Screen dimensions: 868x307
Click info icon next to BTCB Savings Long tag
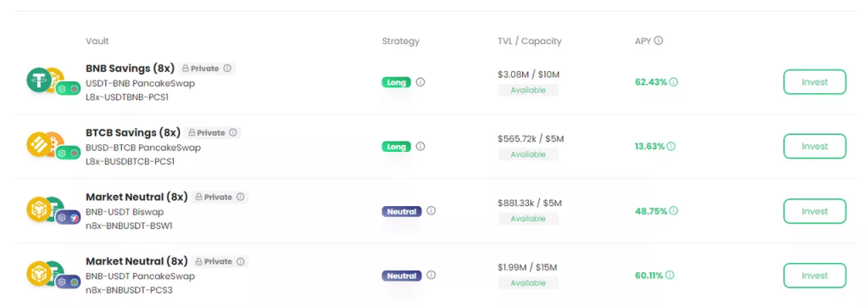click(x=420, y=147)
